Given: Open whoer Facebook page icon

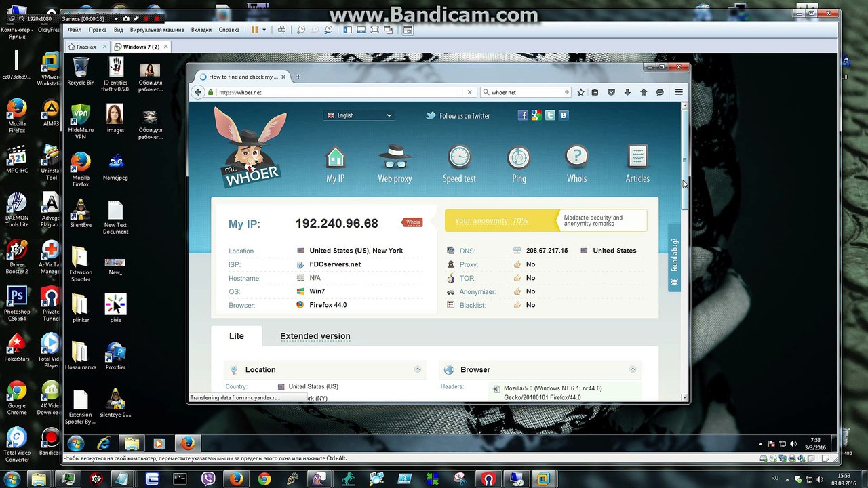Looking at the screenshot, I should pyautogui.click(x=523, y=115).
